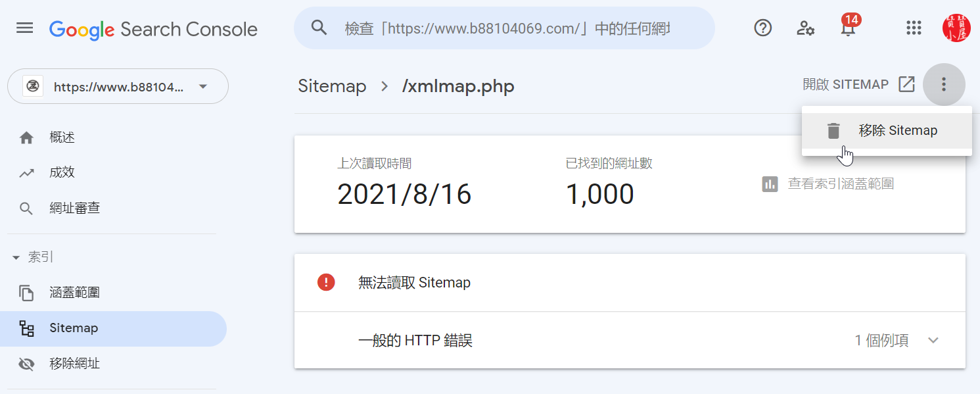Expand the property selector dropdown
Image resolution: width=980 pixels, height=394 pixels.
(118, 86)
